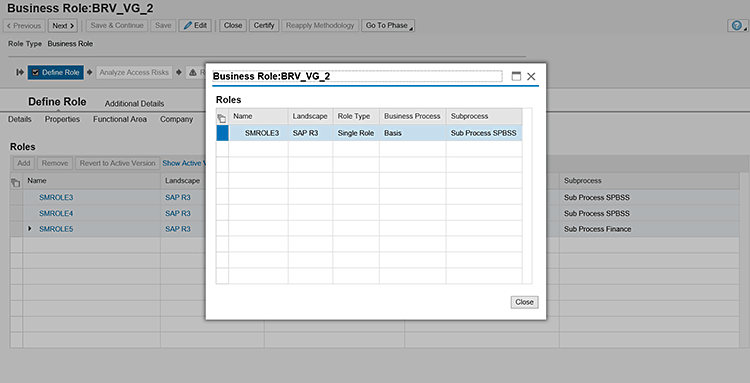The width and height of the screenshot is (750, 383).
Task: Maximize the Business Role dialog
Action: pyautogui.click(x=516, y=76)
